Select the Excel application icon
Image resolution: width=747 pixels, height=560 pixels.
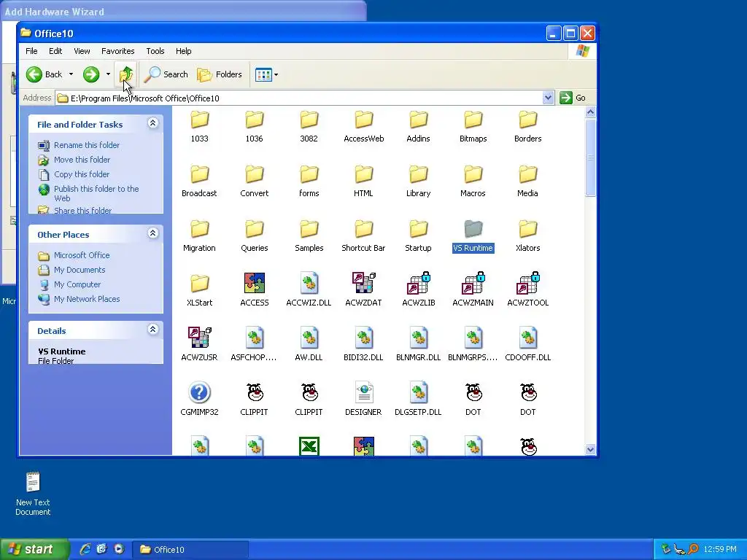pyautogui.click(x=309, y=447)
